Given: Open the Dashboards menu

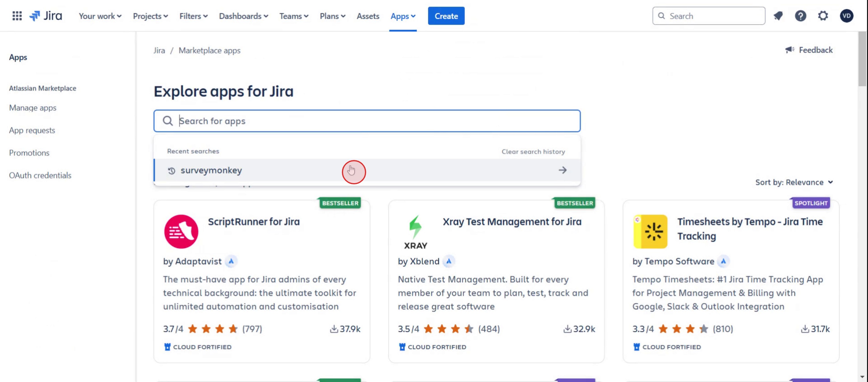Looking at the screenshot, I should tap(243, 16).
